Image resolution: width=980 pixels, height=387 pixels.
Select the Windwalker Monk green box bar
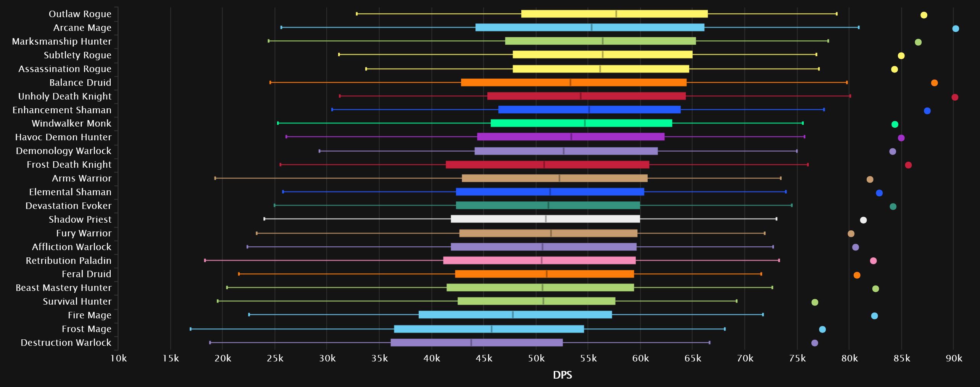pyautogui.click(x=581, y=123)
